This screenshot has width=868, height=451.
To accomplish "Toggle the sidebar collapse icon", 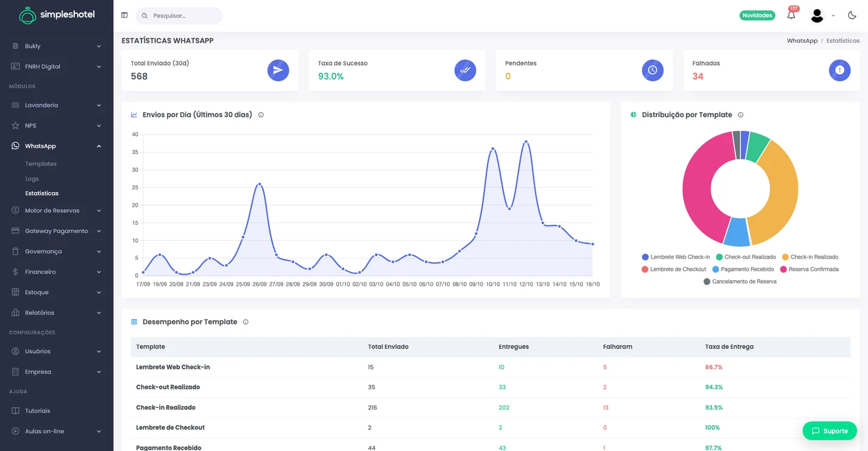I will [124, 16].
